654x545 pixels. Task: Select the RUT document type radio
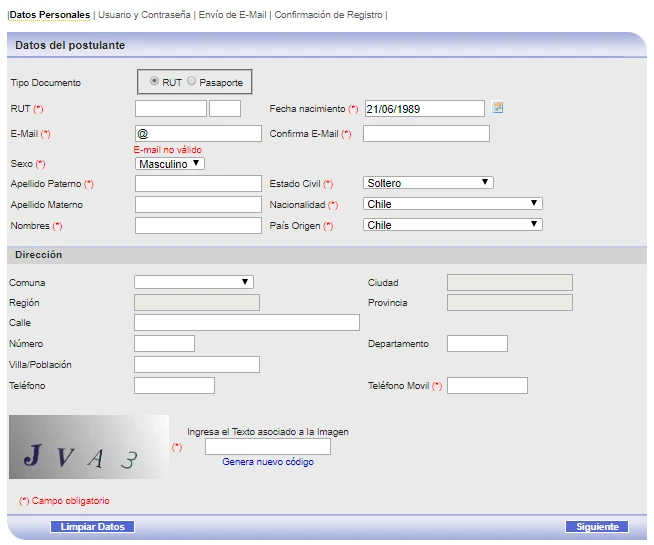point(154,82)
